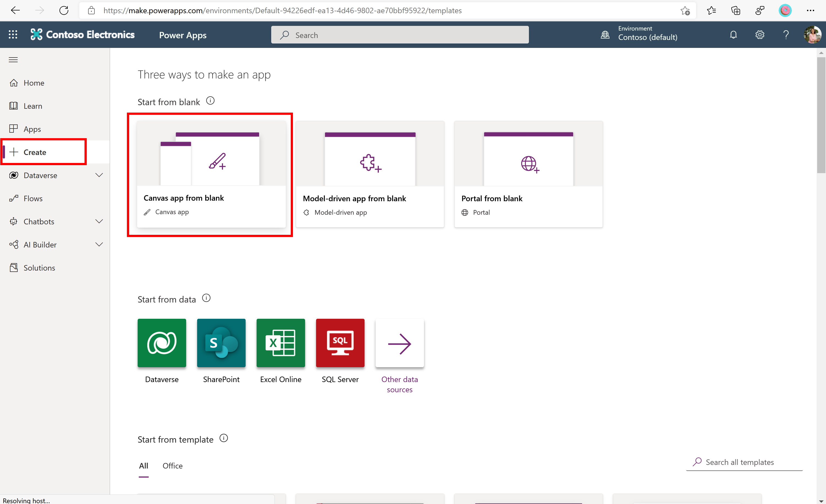
Task: Select the SQL Server data source tile
Action: tap(340, 343)
